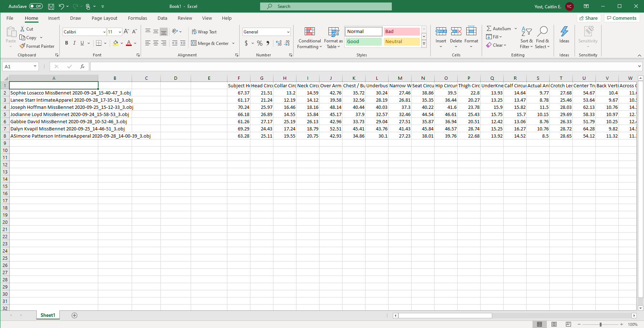644x328 pixels.
Task: Switch to the Page Layout tab
Action: (104, 18)
